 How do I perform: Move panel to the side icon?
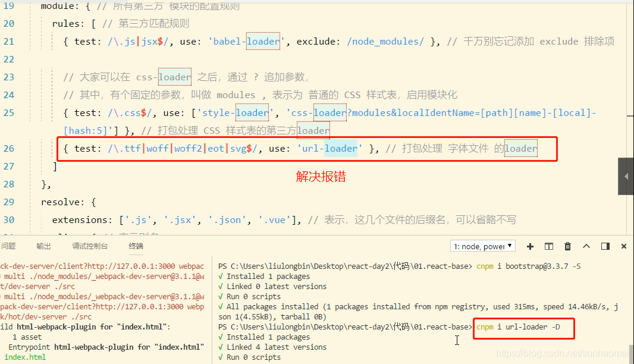tap(605, 246)
